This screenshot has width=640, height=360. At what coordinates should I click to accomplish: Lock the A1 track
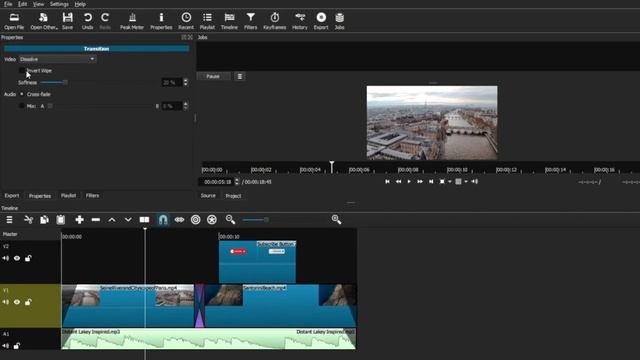click(17, 346)
